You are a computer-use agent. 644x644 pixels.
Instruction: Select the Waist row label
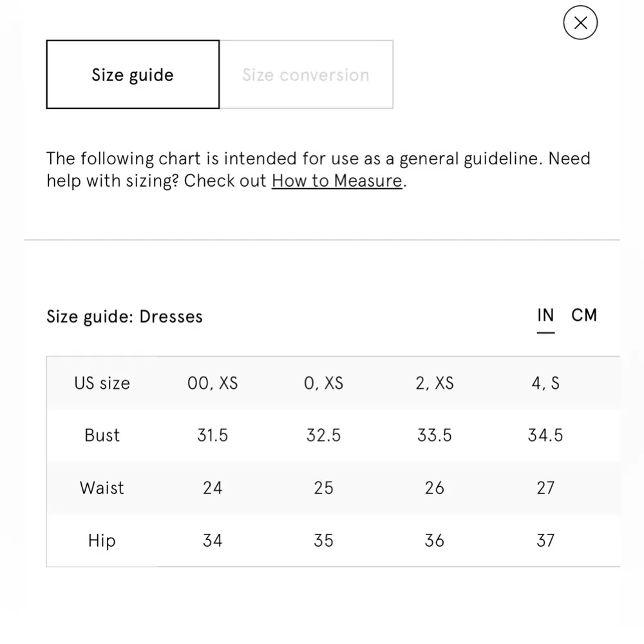(x=102, y=488)
